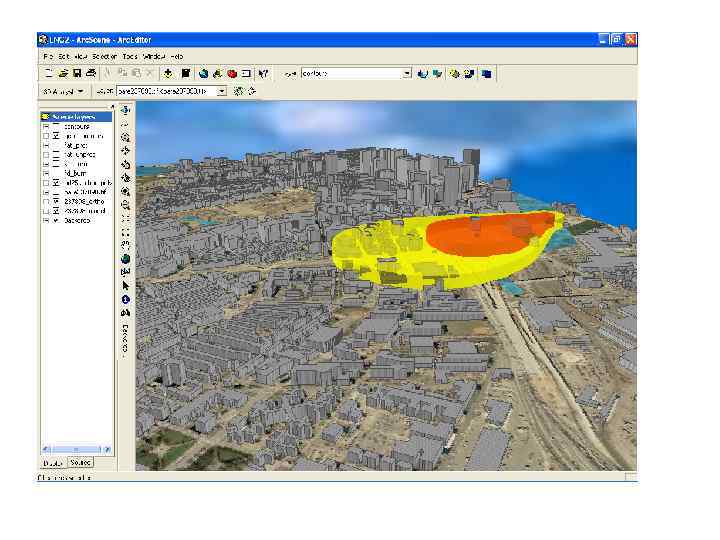Click the Add Data button
The image size is (720, 540).
tap(168, 73)
